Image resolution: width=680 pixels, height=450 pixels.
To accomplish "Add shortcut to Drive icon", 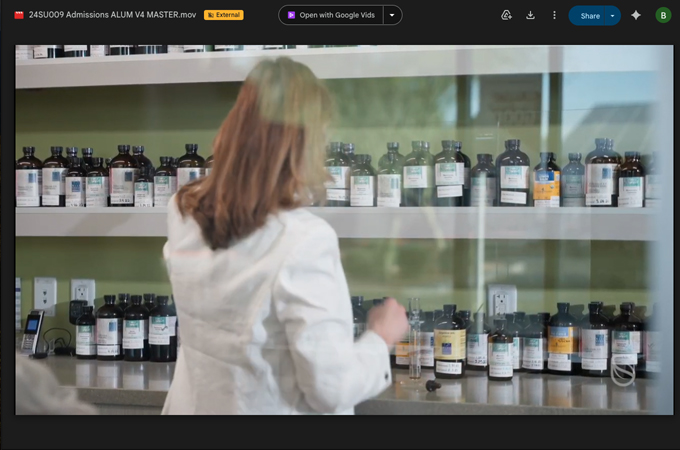I will pyautogui.click(x=507, y=15).
